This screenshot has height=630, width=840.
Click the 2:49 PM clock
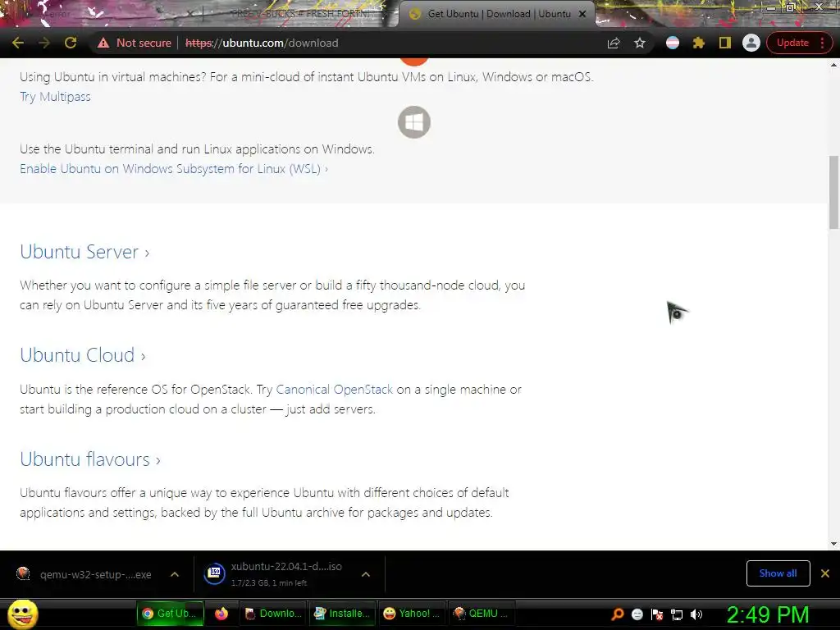[x=768, y=614]
